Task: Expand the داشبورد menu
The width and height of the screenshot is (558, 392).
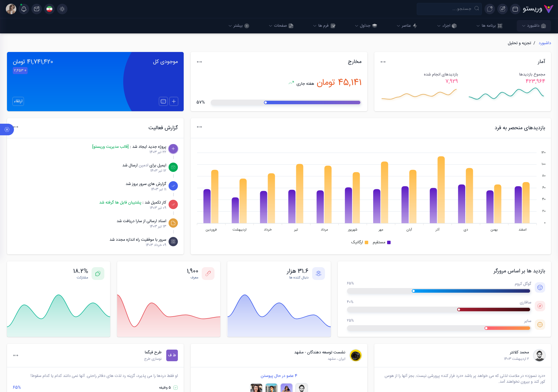Action: pos(534,26)
